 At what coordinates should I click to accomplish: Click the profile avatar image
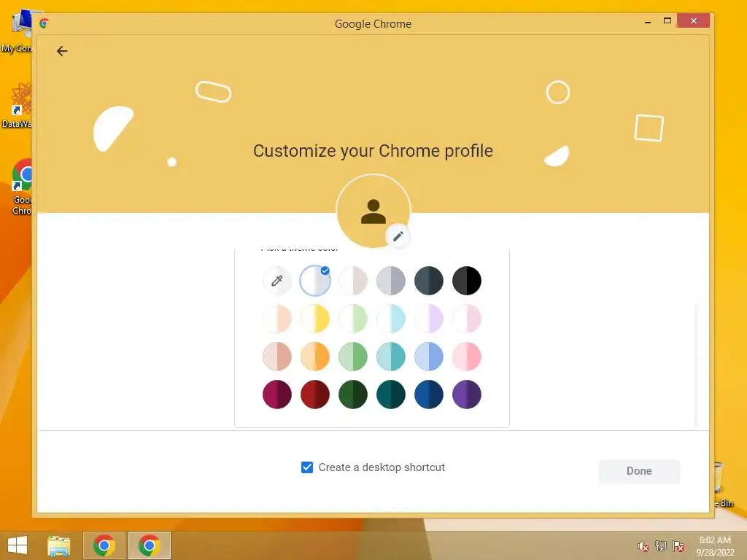pyautogui.click(x=373, y=211)
